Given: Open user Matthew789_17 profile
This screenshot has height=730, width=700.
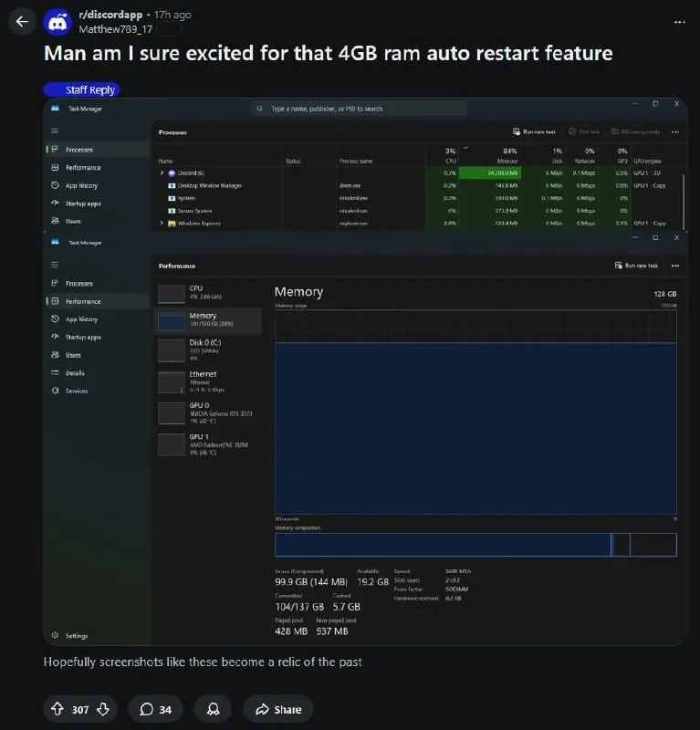Looking at the screenshot, I should point(116,29).
